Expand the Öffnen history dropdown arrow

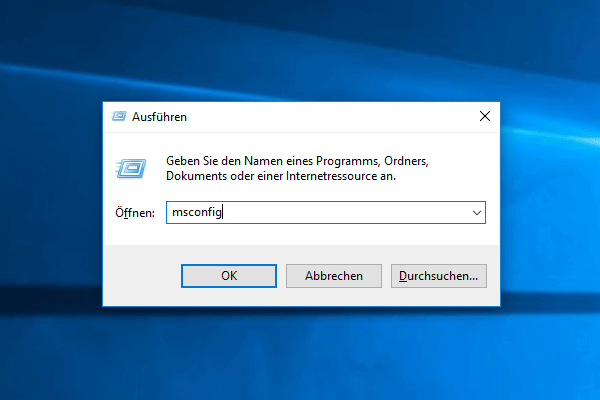476,212
